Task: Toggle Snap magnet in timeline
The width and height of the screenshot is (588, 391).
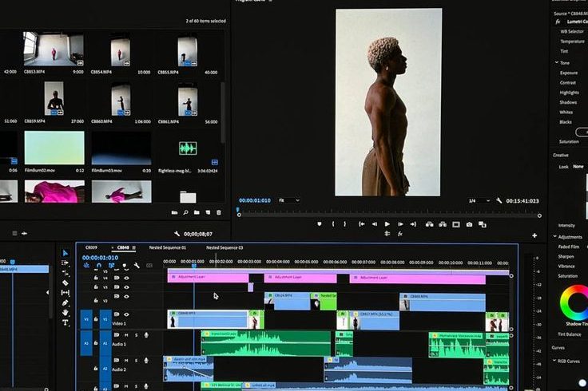Action: [x=99, y=266]
